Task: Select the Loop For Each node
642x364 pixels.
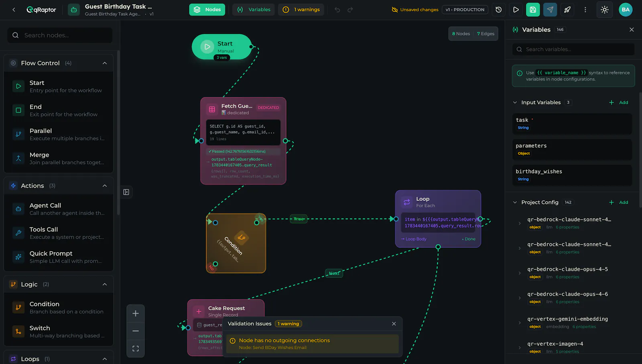Action: [438, 219]
